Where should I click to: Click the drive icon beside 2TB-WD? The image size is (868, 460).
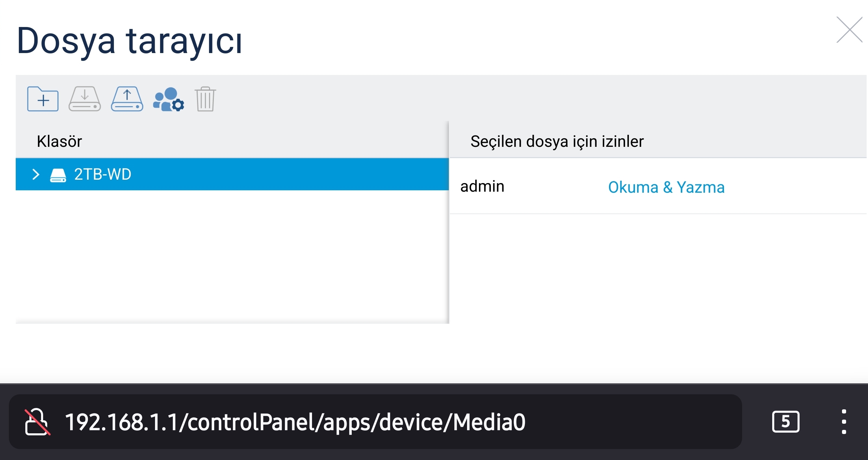click(x=58, y=175)
